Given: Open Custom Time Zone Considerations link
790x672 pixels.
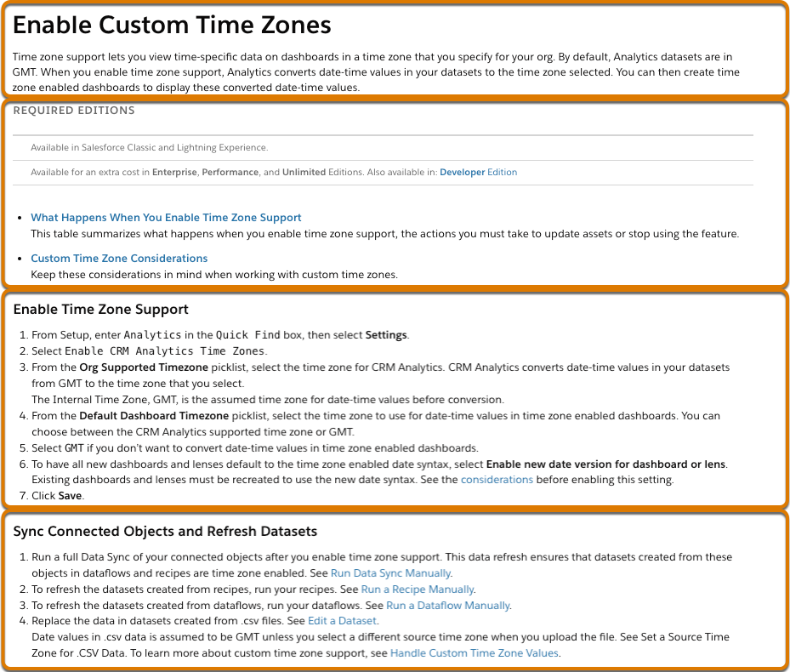Looking at the screenshot, I should pos(119,259).
